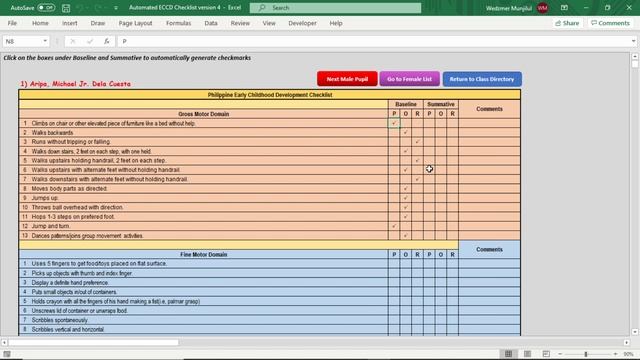
Task: Click the zoom out minus icon
Action: tap(560, 354)
